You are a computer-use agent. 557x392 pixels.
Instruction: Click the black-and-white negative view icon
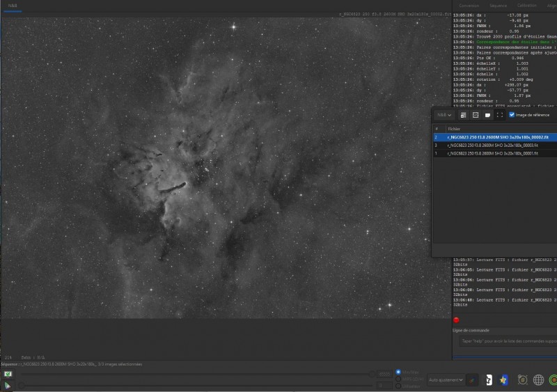pyautogui.click(x=489, y=380)
